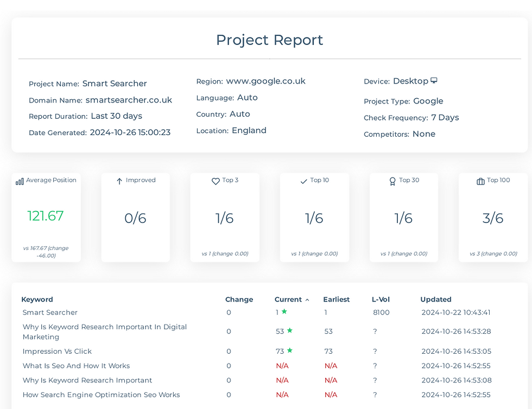The image size is (532, 409).
Task: Select the 'Why Is Keyword Research Important' keyword
Action: (87, 380)
